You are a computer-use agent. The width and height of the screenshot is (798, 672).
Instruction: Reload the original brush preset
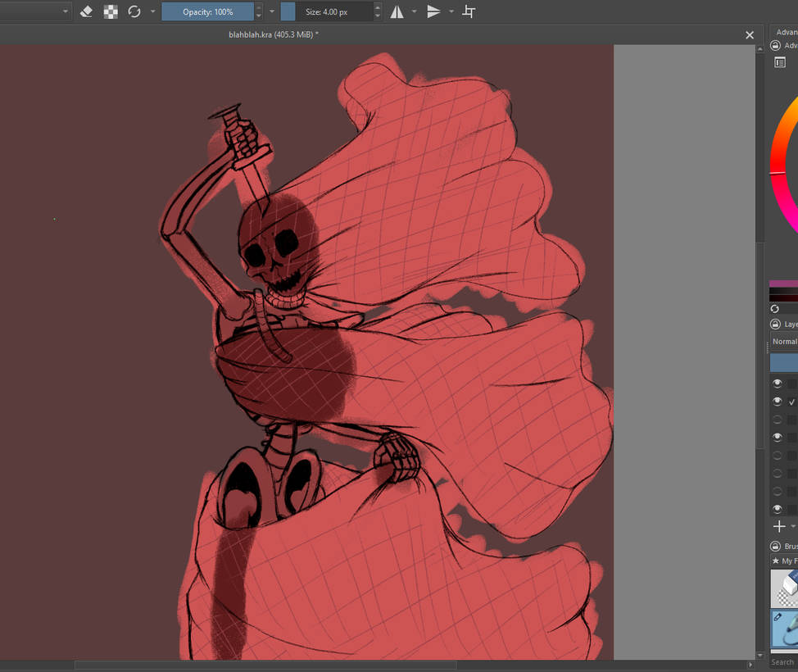pyautogui.click(x=134, y=11)
